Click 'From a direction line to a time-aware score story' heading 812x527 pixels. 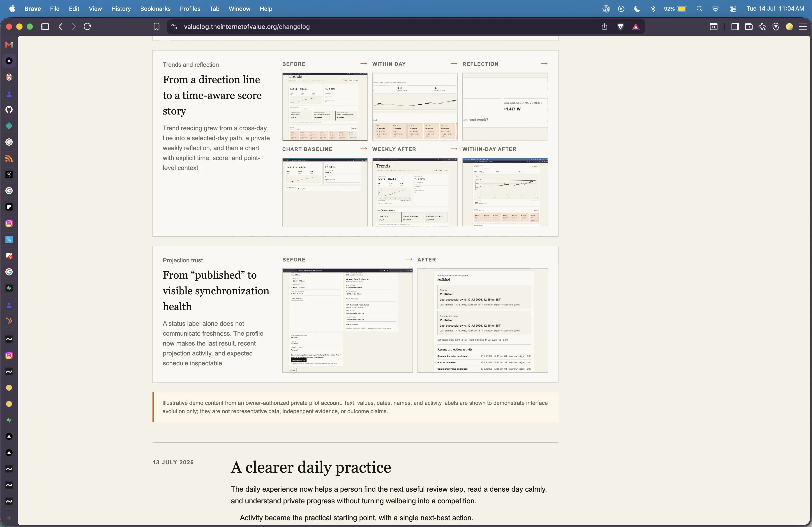coord(212,95)
